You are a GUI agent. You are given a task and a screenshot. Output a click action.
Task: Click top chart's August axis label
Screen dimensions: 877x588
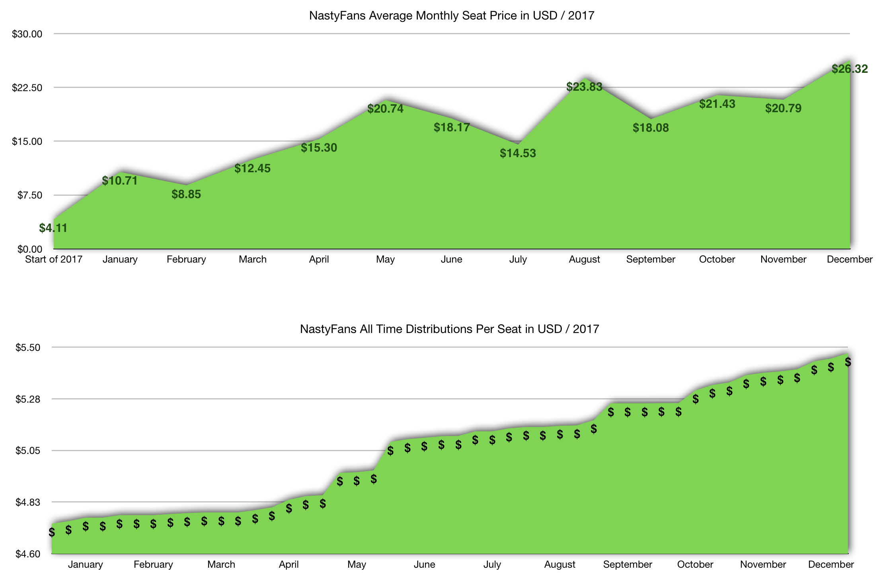tap(584, 259)
